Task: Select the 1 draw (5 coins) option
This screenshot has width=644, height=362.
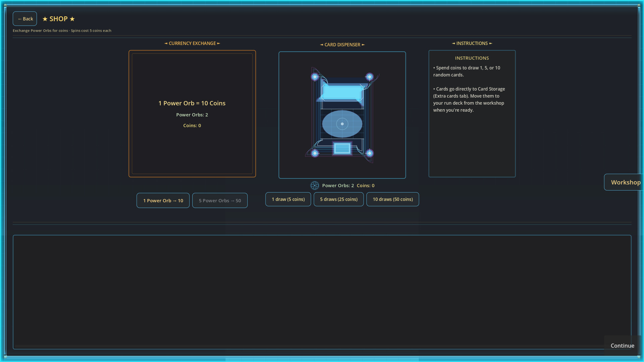Action: (x=288, y=199)
